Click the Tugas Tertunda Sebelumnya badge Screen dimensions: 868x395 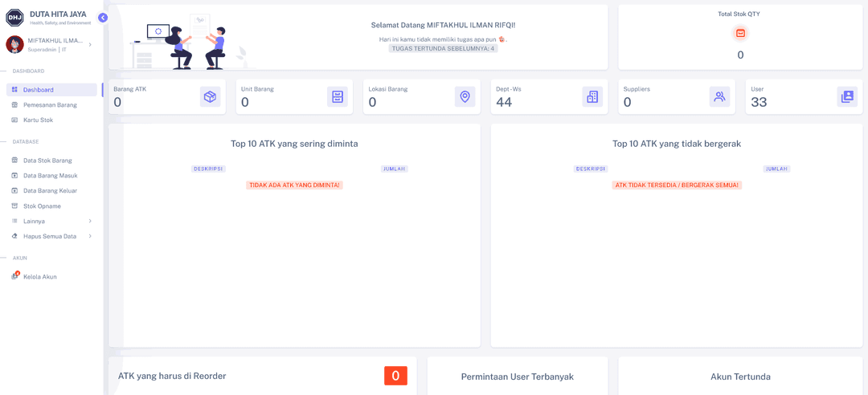coord(443,48)
